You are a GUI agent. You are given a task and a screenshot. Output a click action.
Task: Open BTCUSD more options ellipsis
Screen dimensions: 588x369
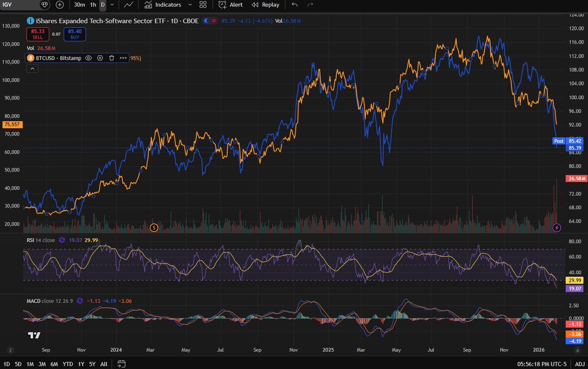[x=122, y=58]
